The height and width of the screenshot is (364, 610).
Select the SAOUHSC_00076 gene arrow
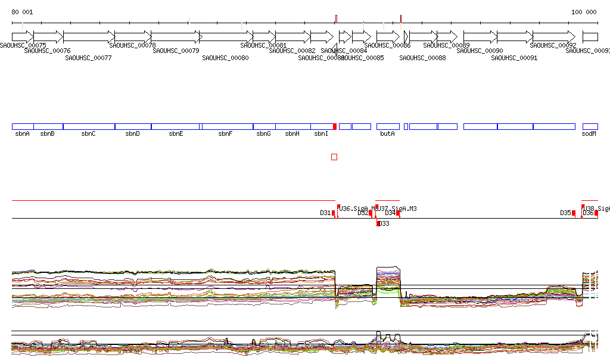(48, 38)
